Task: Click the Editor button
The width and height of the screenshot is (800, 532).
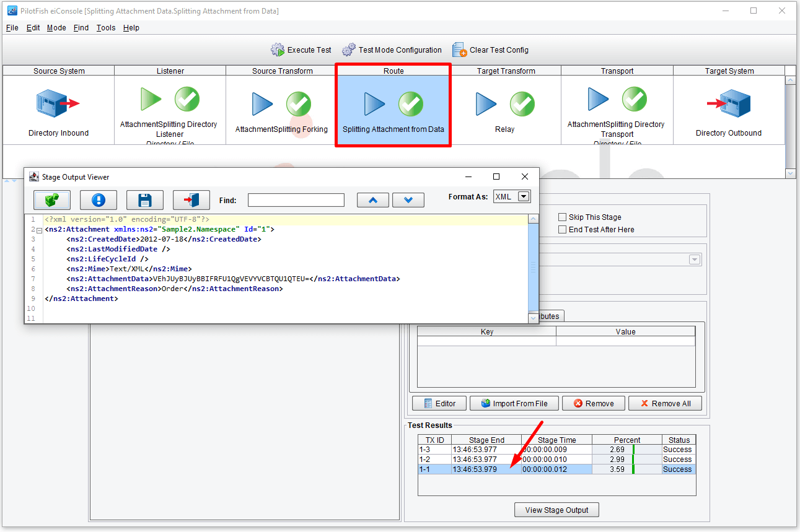Action: (438, 404)
